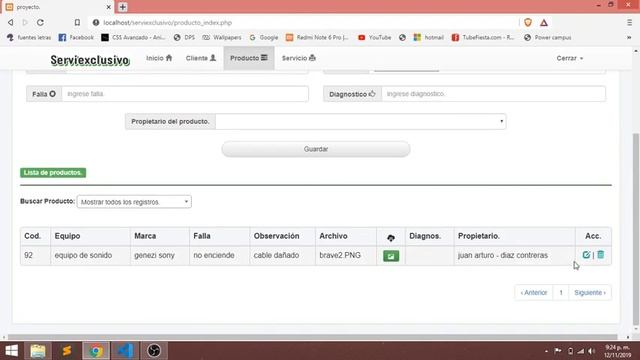
Task: Go to Cliente nav item
Action: 201,58
